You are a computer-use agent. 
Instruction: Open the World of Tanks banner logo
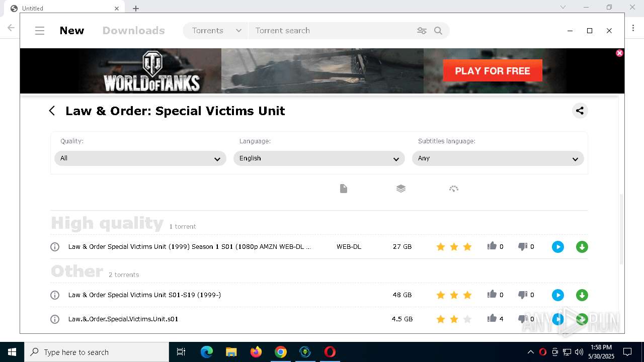[x=152, y=71]
